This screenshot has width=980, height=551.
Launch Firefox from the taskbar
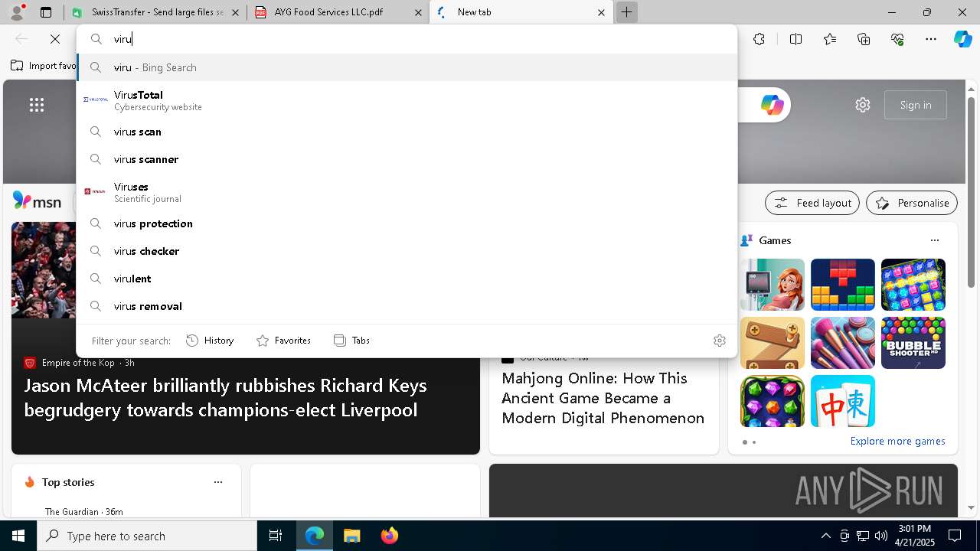pyautogui.click(x=389, y=536)
